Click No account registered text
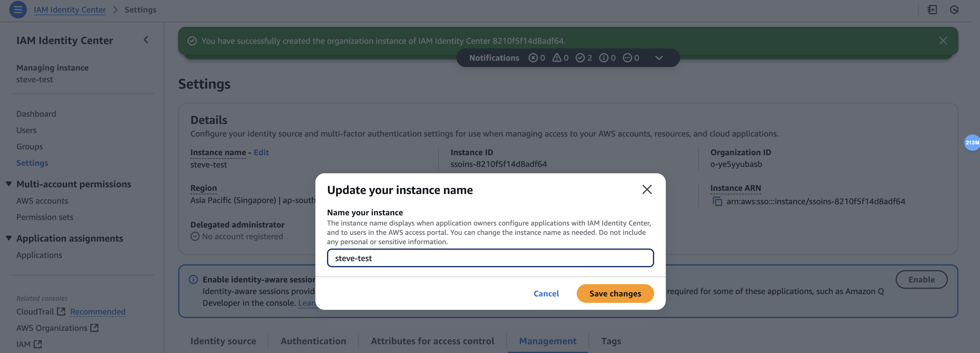This screenshot has height=353, width=980. [x=242, y=237]
